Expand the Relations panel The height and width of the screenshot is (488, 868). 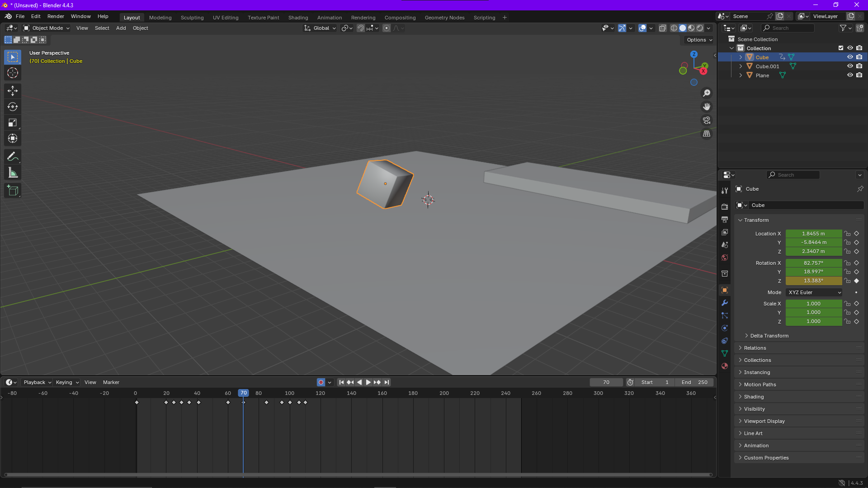(755, 348)
